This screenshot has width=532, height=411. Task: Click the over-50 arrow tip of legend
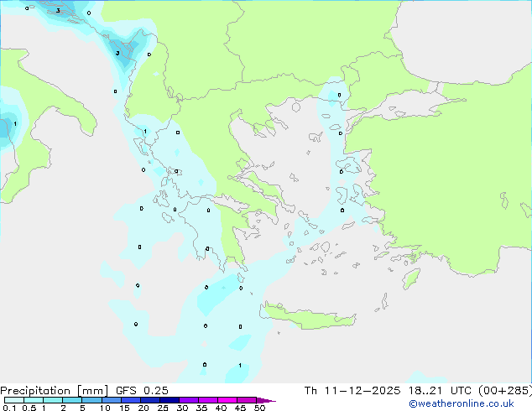coord(266,401)
